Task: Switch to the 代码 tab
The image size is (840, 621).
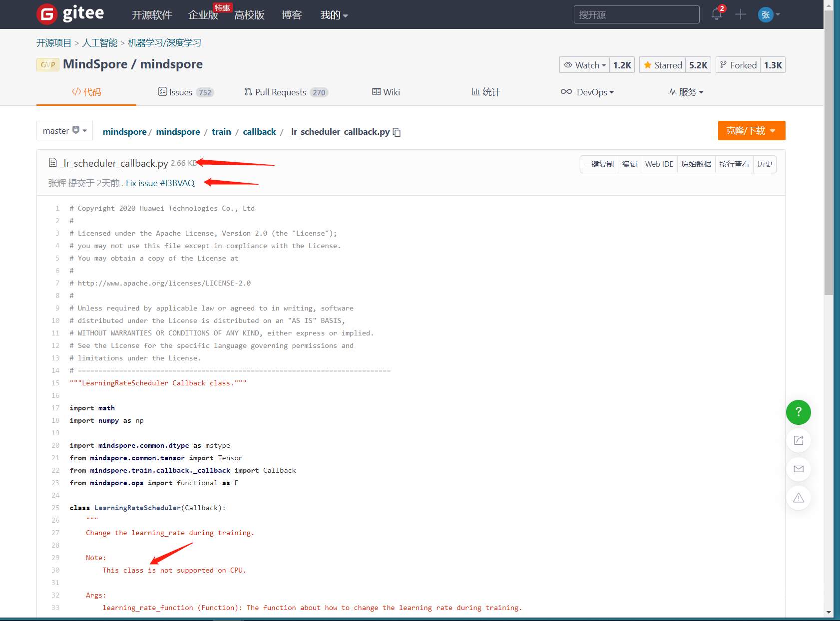Action: click(x=86, y=92)
